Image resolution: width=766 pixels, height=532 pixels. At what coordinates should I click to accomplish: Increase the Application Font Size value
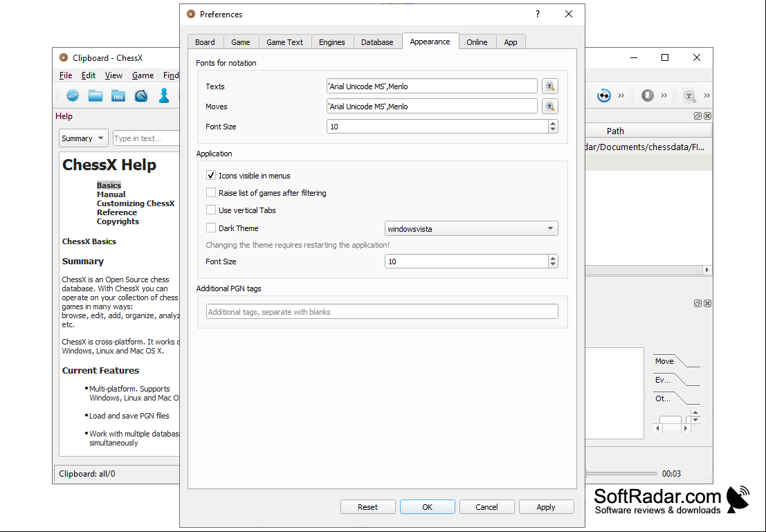552,259
